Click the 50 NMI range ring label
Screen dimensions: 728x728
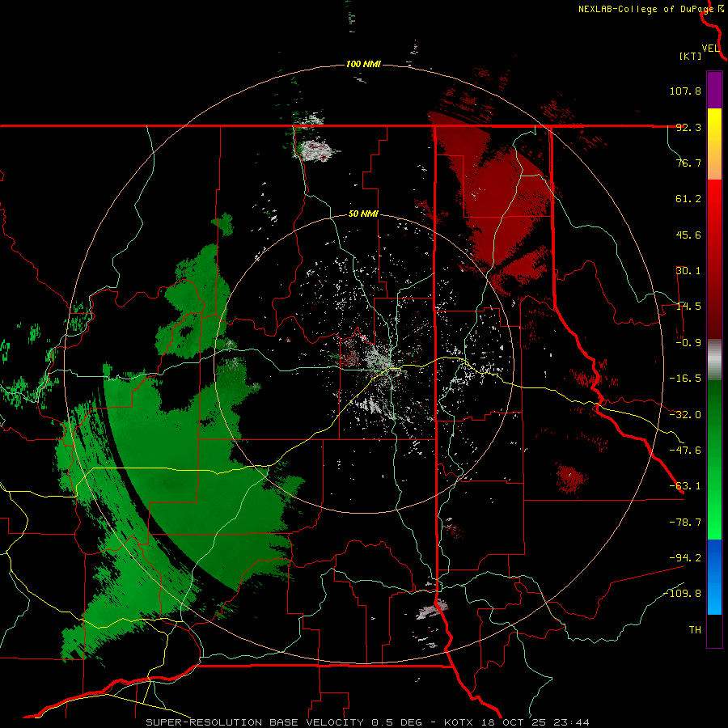(363, 214)
